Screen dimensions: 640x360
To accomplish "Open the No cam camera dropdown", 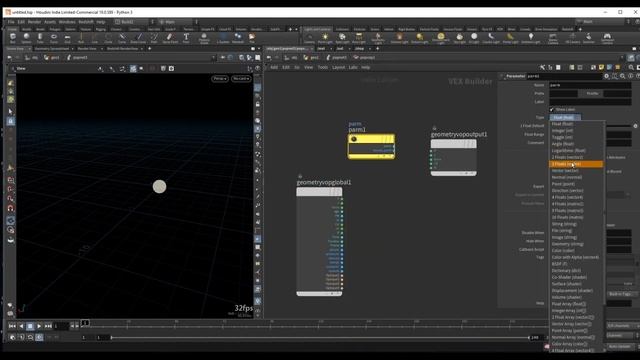I will click(x=241, y=78).
